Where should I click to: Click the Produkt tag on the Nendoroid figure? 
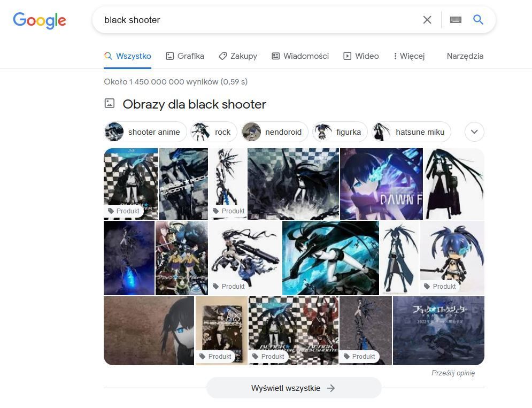click(x=440, y=287)
